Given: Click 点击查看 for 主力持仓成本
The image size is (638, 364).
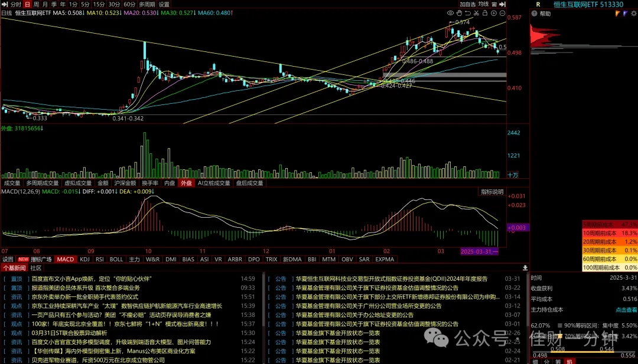Looking at the screenshot, I should (x=626, y=310).
